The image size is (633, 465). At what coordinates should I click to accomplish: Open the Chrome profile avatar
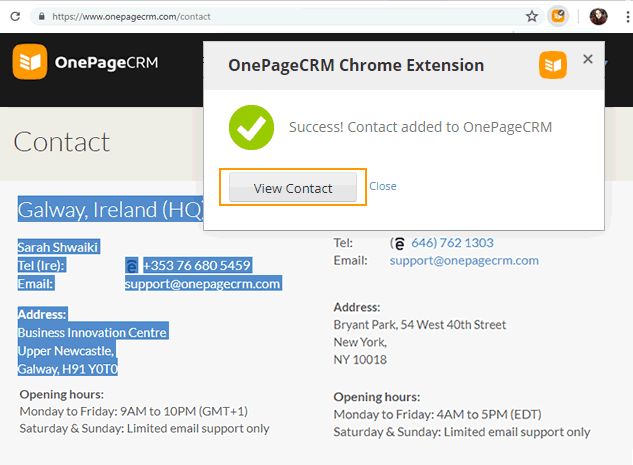click(x=598, y=17)
